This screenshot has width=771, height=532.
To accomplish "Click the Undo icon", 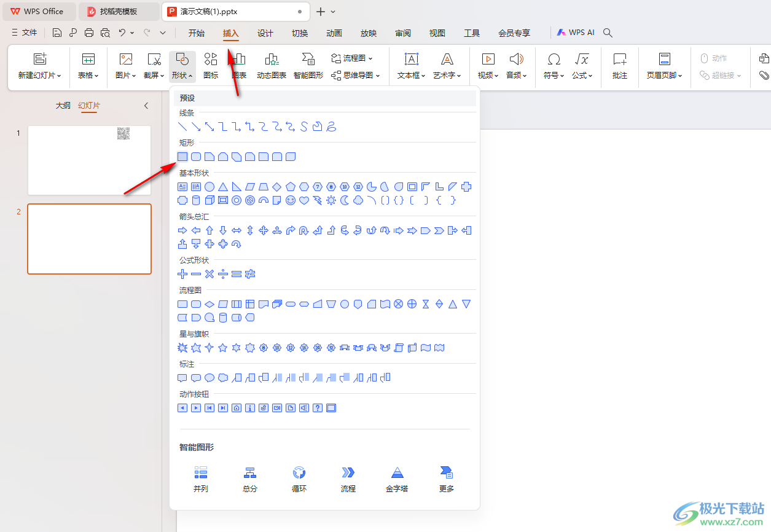I will (x=122, y=33).
